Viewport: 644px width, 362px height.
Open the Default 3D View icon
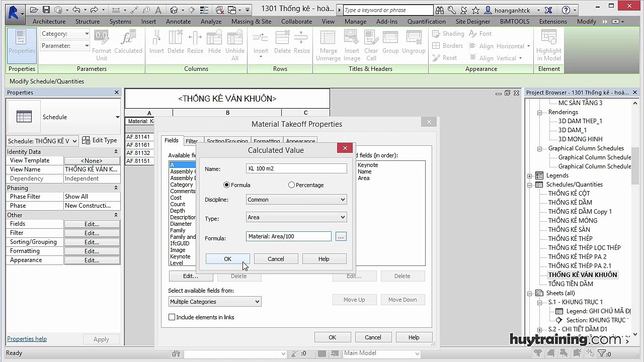(174, 10)
